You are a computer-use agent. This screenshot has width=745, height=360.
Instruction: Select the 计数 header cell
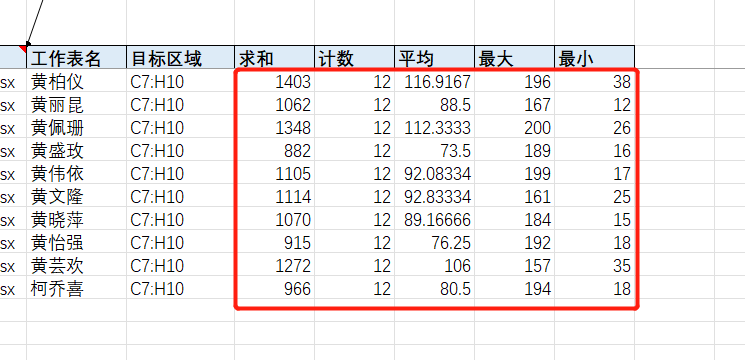[354, 57]
